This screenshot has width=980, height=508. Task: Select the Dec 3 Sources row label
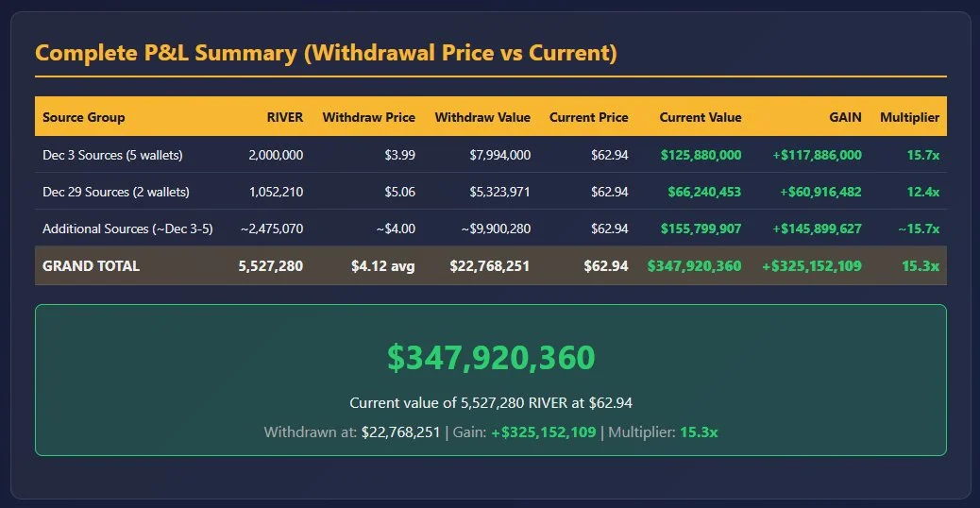click(x=112, y=154)
